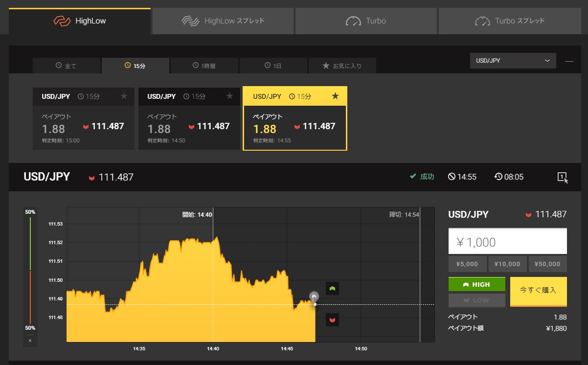This screenshot has width=588, height=365.
Task: Favorite the USD/JPY card expiring 14:50
Action: click(x=229, y=96)
